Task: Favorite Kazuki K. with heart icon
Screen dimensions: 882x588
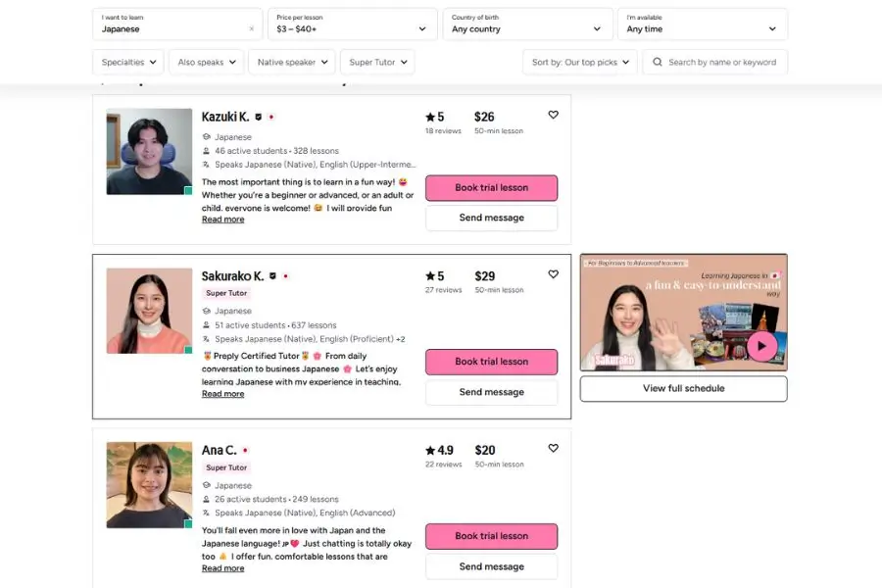Action: [554, 115]
